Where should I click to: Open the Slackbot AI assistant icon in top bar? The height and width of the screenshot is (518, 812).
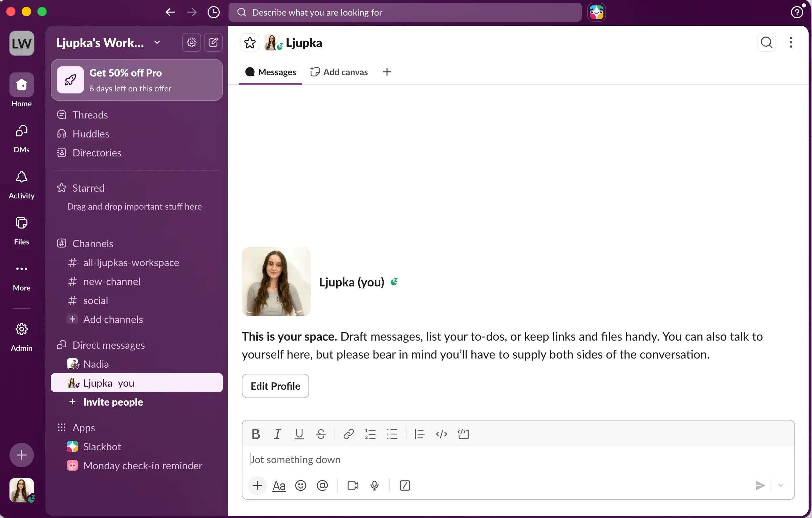[x=597, y=13]
